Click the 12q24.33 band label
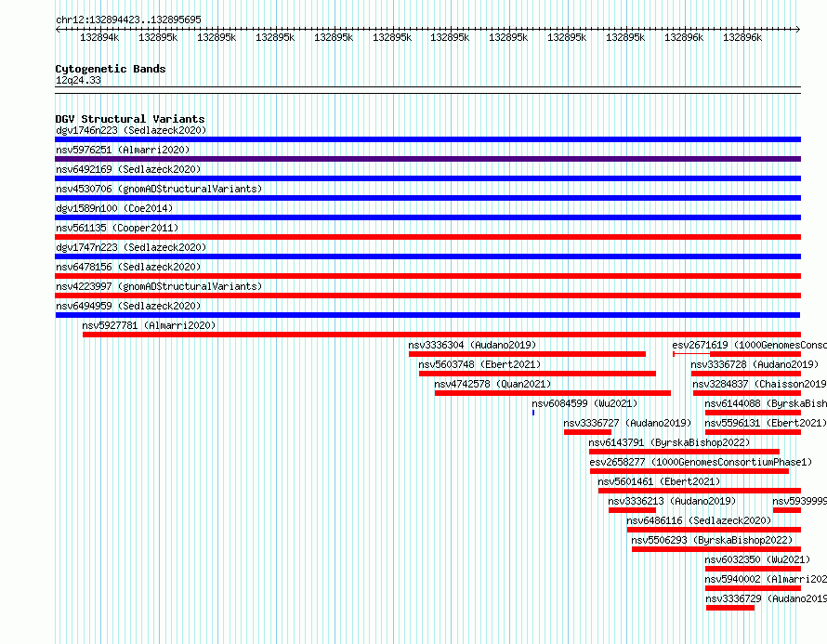 [78, 80]
